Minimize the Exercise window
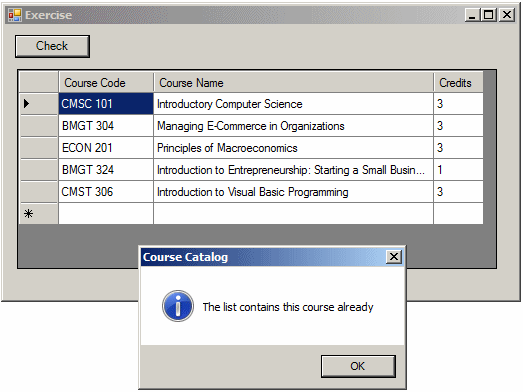 point(472,15)
